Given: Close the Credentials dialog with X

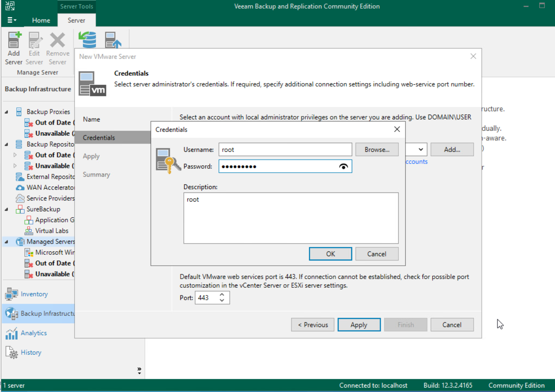Looking at the screenshot, I should click(397, 129).
